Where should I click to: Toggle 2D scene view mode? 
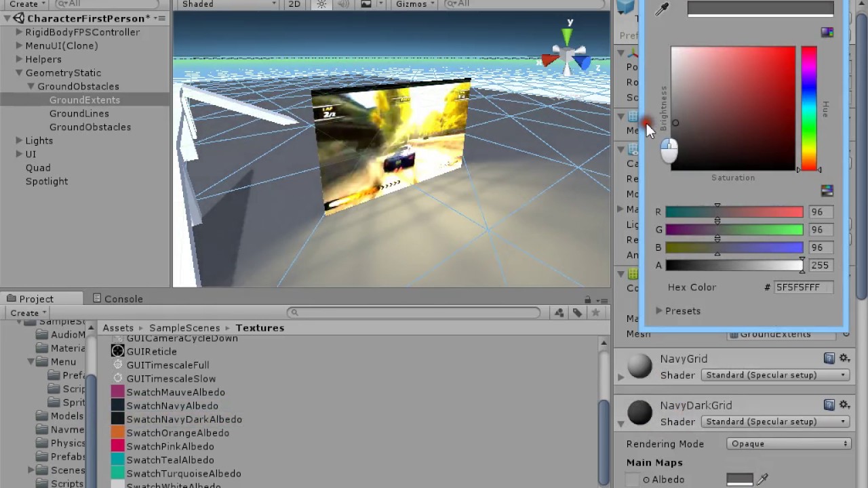coord(294,4)
